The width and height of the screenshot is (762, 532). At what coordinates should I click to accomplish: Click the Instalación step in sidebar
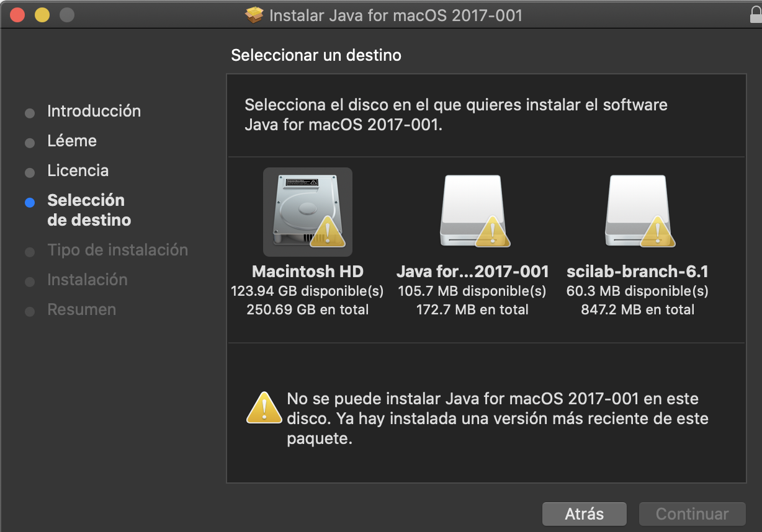coord(87,280)
